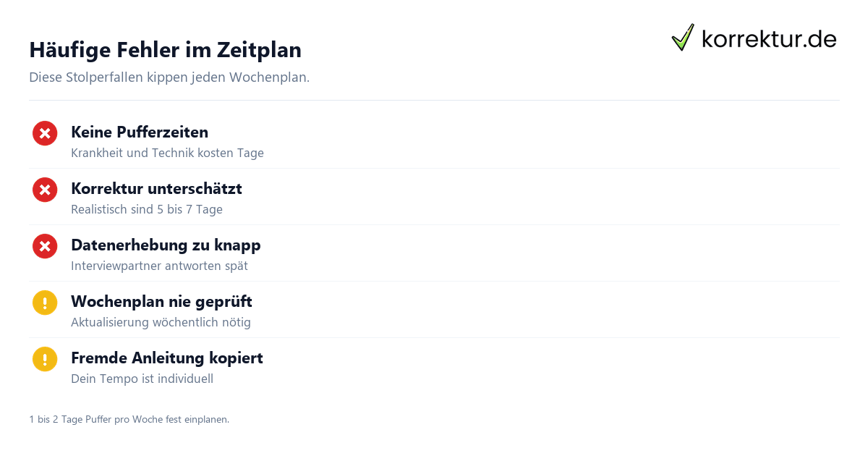Click the red X icon next to Korrektur unterschätzt
Screen dimensions: 868x456
coord(45,190)
